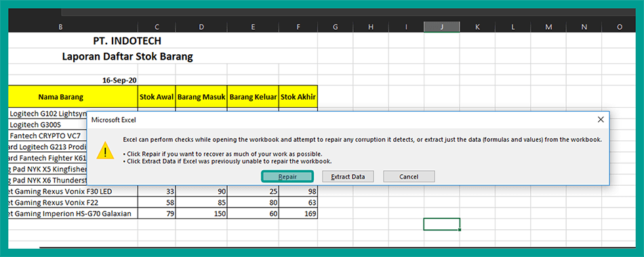The image size is (644, 257).
Task: Select column B header
Action: pyautogui.click(x=61, y=26)
